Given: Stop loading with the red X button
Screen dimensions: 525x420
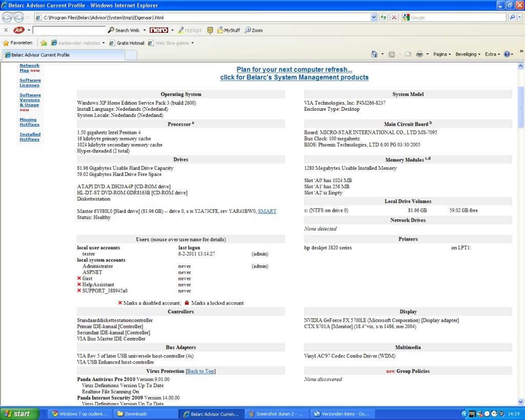Looking at the screenshot, I should pos(394,17).
